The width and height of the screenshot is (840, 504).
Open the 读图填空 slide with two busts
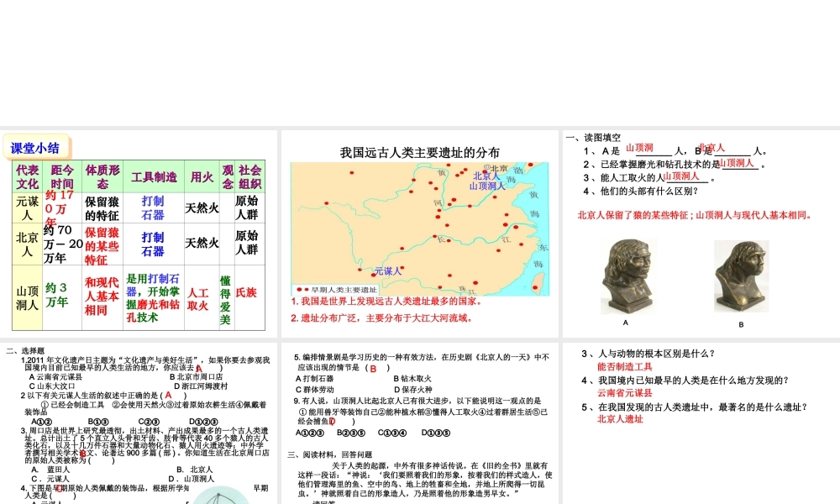pos(701,234)
